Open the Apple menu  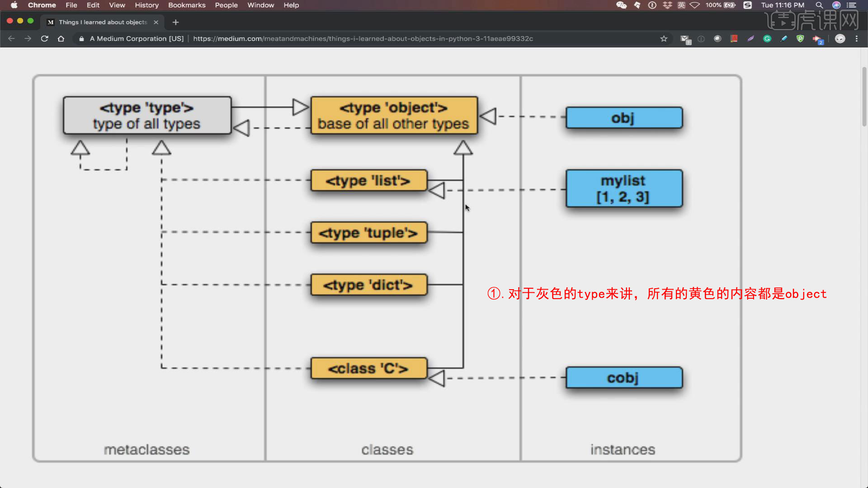[x=14, y=5]
